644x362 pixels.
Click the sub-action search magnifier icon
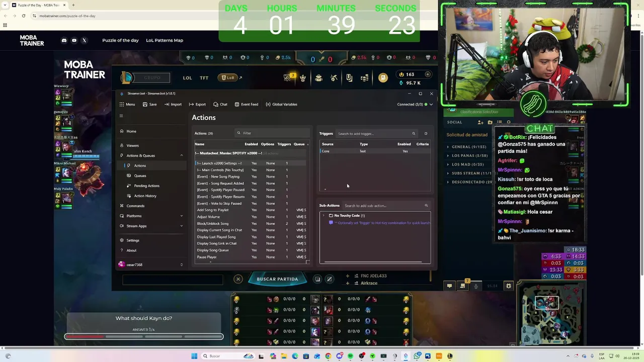point(426,206)
